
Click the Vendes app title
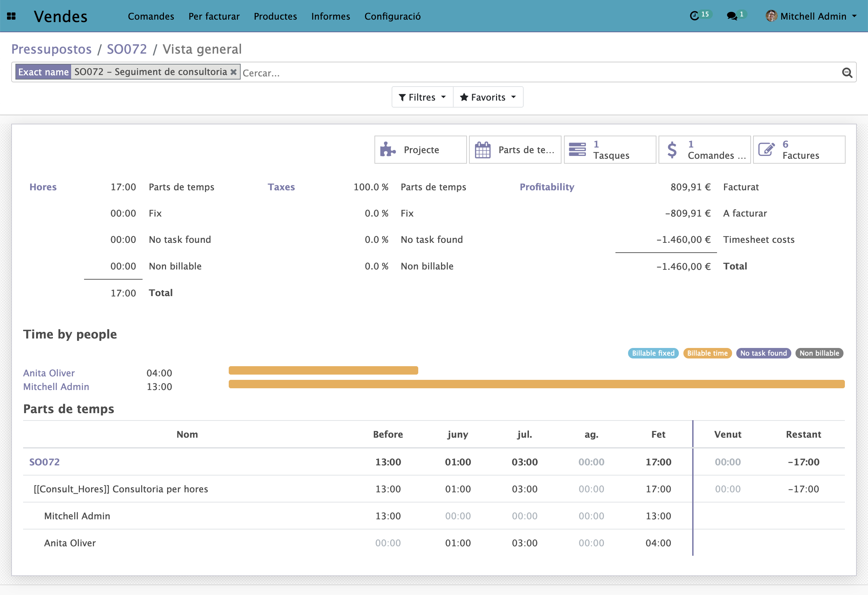(61, 16)
